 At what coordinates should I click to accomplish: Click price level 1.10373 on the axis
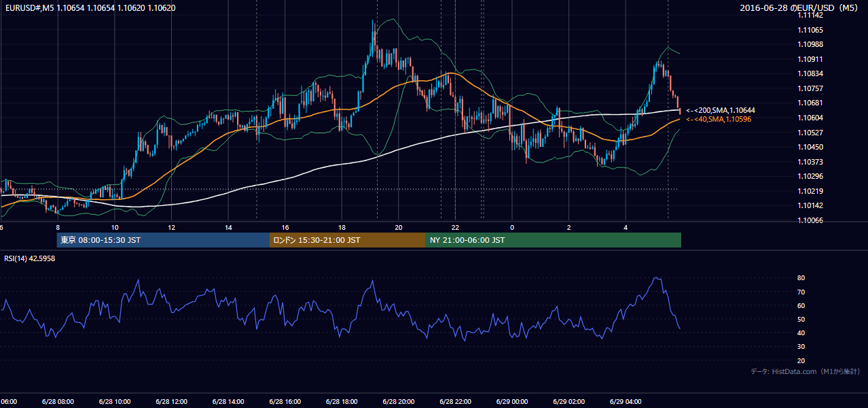[x=811, y=161]
